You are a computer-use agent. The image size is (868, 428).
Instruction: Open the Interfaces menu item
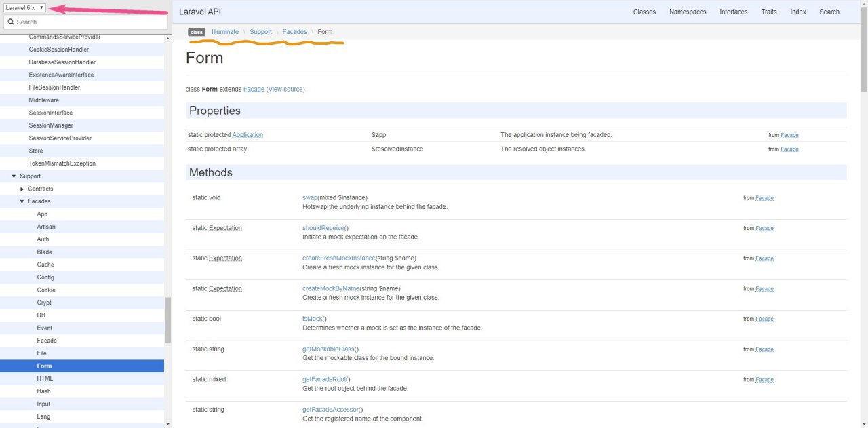tap(734, 12)
